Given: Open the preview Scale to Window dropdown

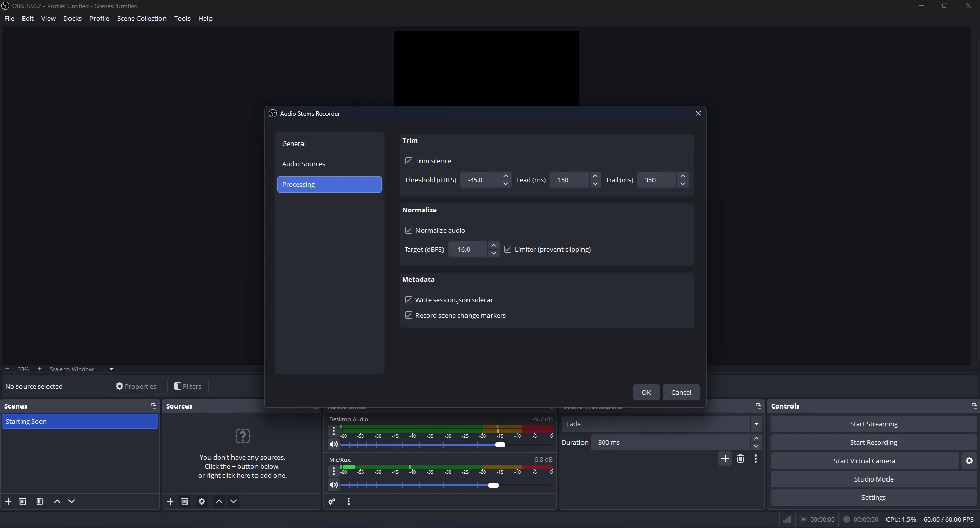Looking at the screenshot, I should (111, 369).
